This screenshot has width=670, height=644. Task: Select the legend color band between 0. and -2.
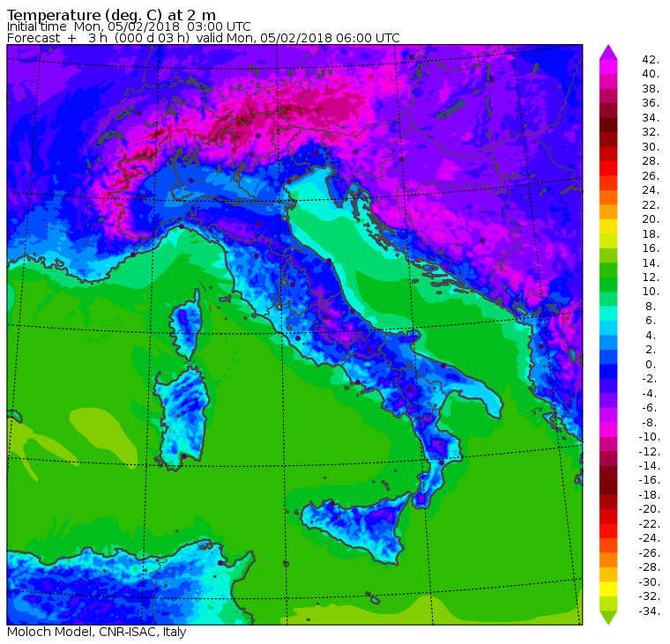coord(608,372)
